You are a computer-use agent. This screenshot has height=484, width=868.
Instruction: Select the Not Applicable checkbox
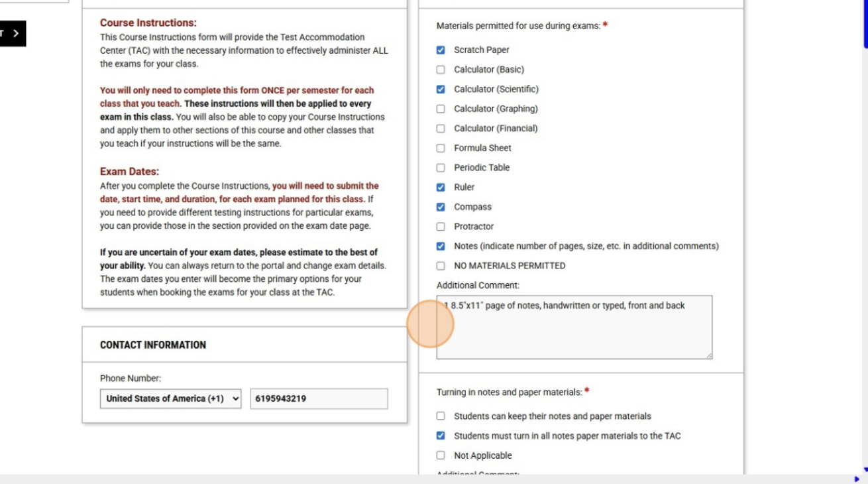(x=441, y=455)
